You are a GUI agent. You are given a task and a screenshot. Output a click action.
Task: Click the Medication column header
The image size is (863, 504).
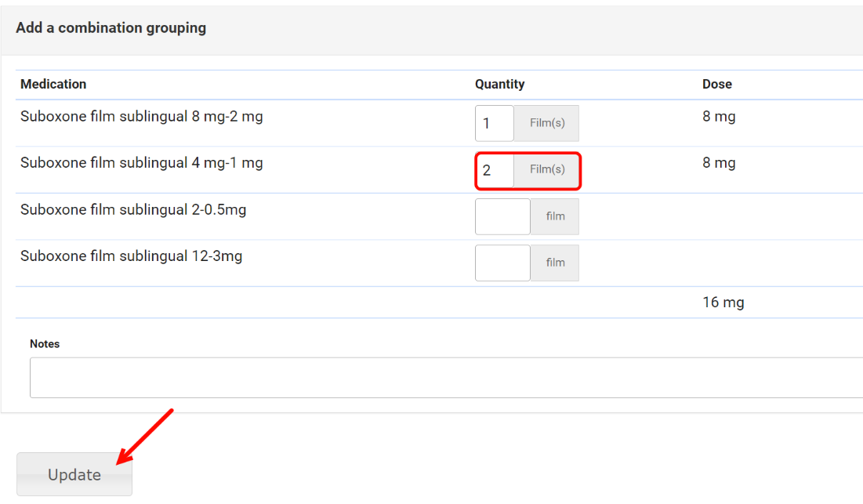(53, 84)
